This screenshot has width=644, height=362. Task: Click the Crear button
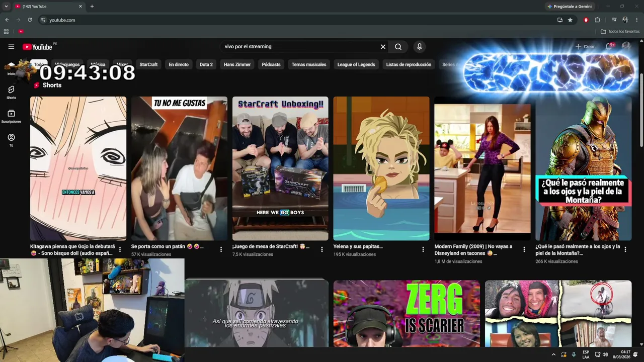[x=585, y=47]
